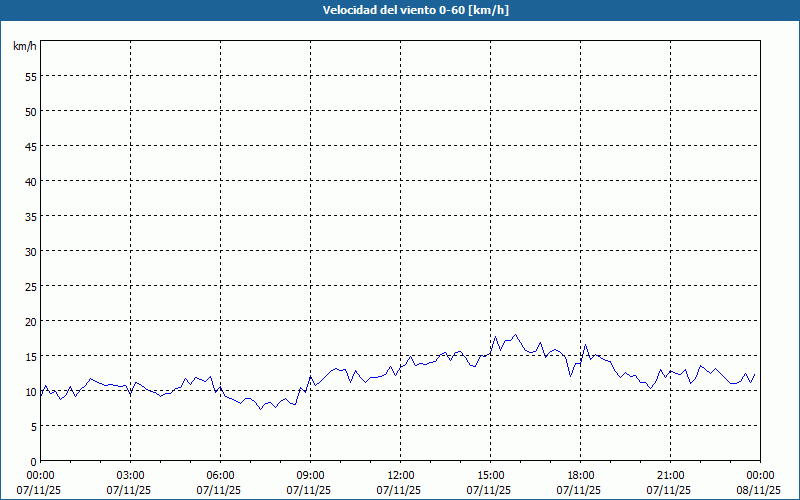Click the 18:00 time label on the x-axis
The height and width of the screenshot is (500, 800).
[x=580, y=475]
